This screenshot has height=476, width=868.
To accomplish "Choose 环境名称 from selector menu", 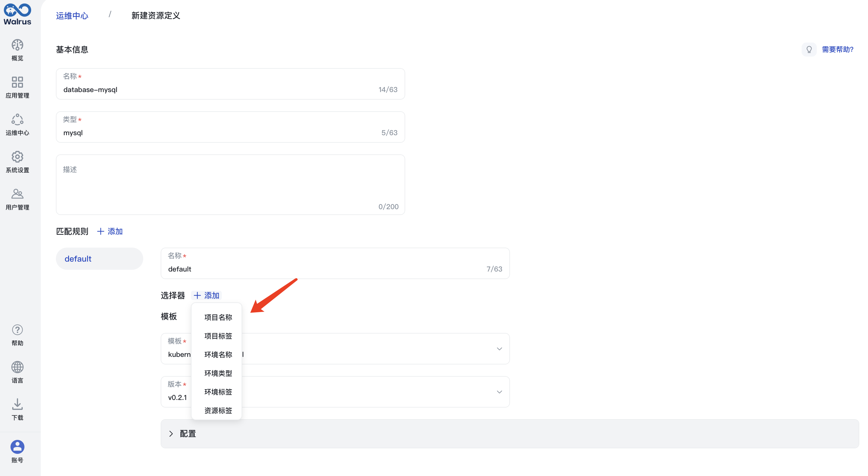I will coord(218,354).
